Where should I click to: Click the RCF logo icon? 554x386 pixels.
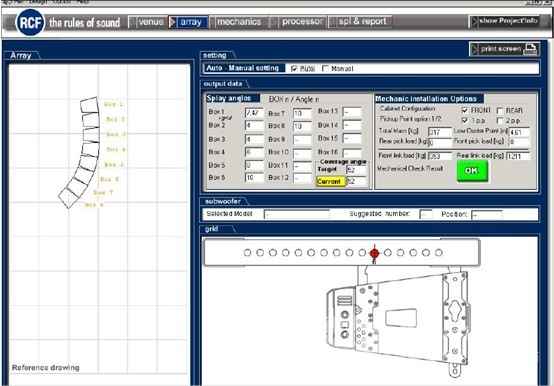click(x=30, y=23)
